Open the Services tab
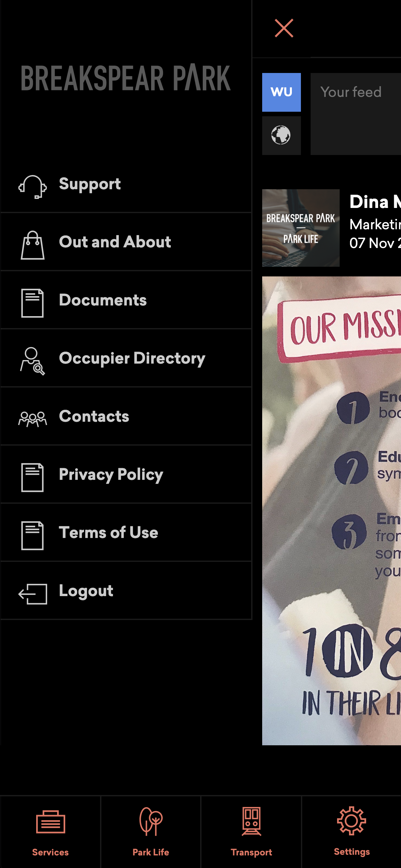Viewport: 401px width, 868px height. [x=50, y=832]
